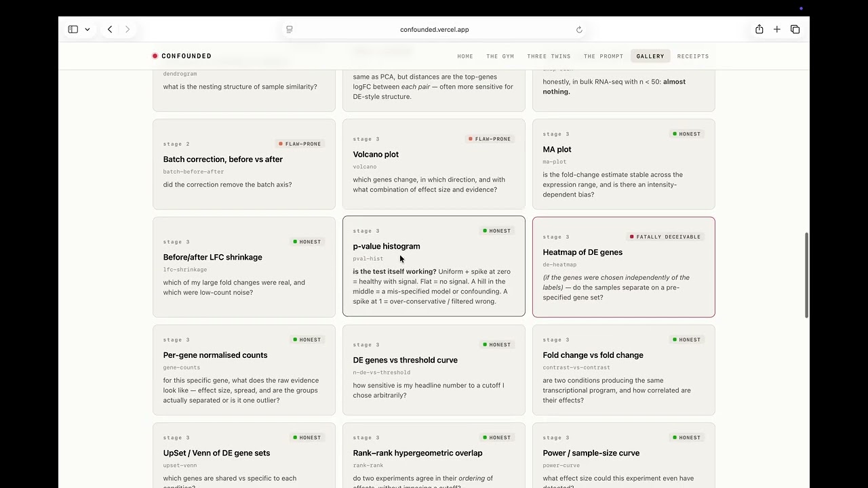Open the Share icon in the toolbar

click(759, 29)
